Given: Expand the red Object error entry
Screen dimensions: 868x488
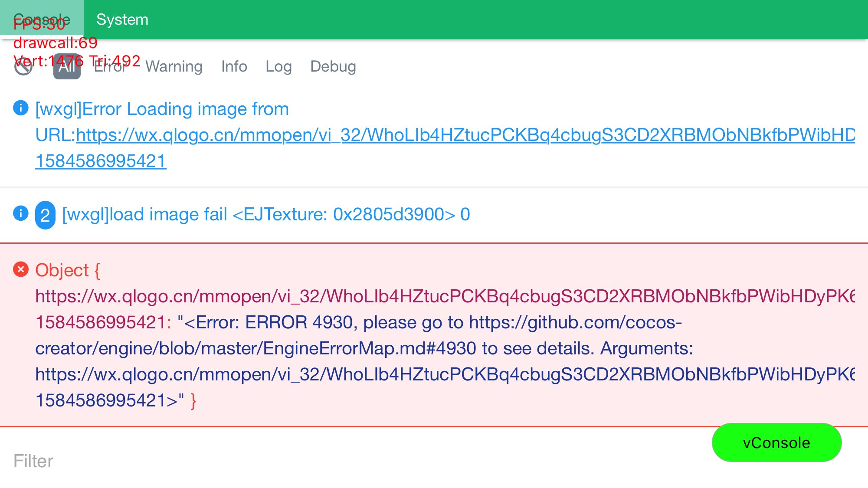Looking at the screenshot, I should pos(67,270).
